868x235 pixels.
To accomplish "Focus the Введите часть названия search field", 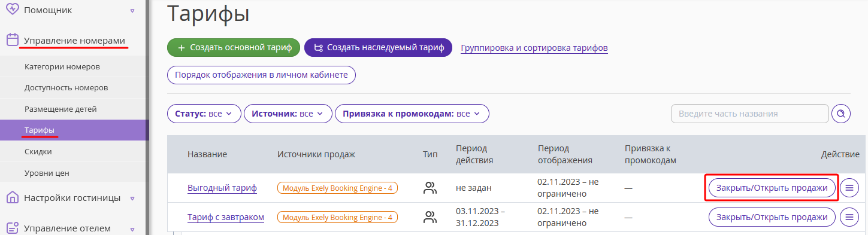I will point(750,114).
